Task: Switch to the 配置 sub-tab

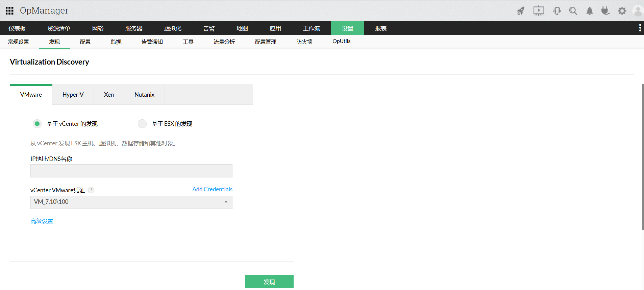Action: 85,42
